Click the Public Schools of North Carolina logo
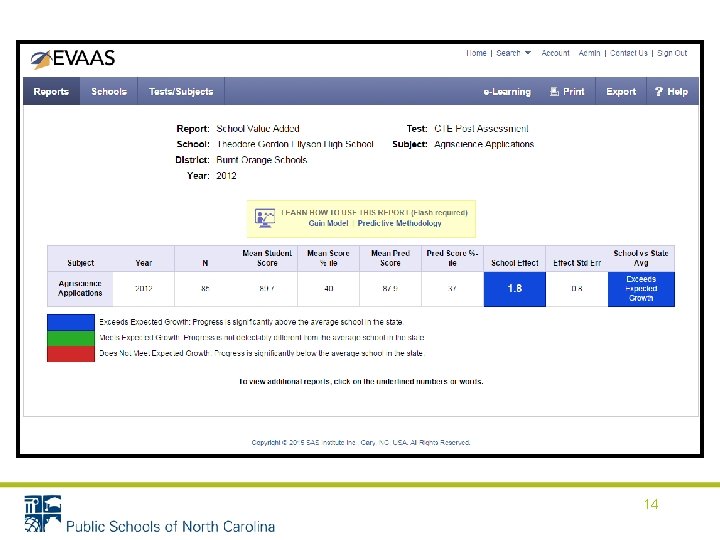Viewport: 720px width, 540px height. 150,514
